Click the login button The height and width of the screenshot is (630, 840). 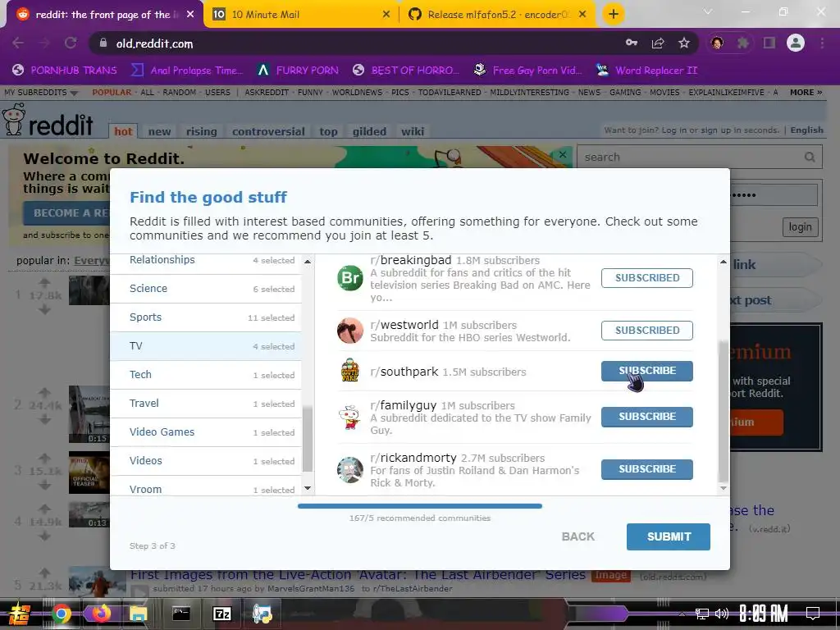800,227
